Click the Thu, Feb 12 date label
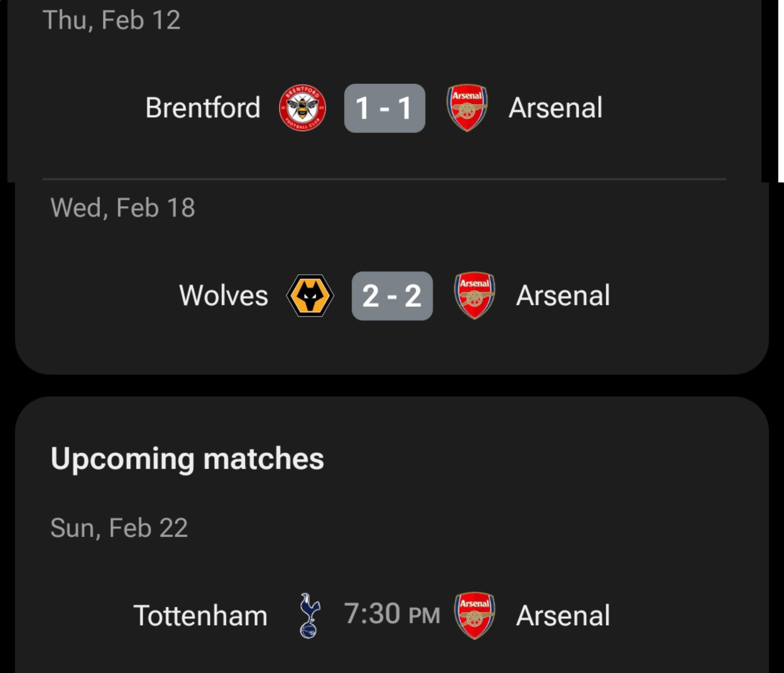784x673 pixels. (x=111, y=20)
